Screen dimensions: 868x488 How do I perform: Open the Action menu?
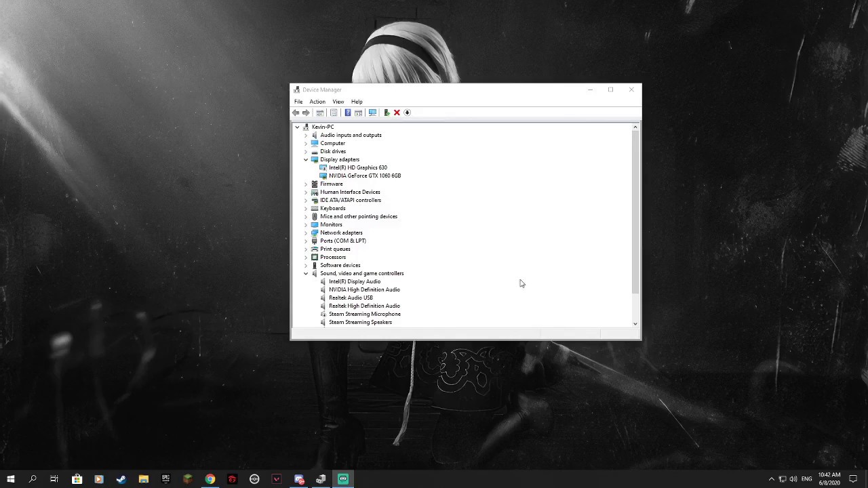point(317,102)
